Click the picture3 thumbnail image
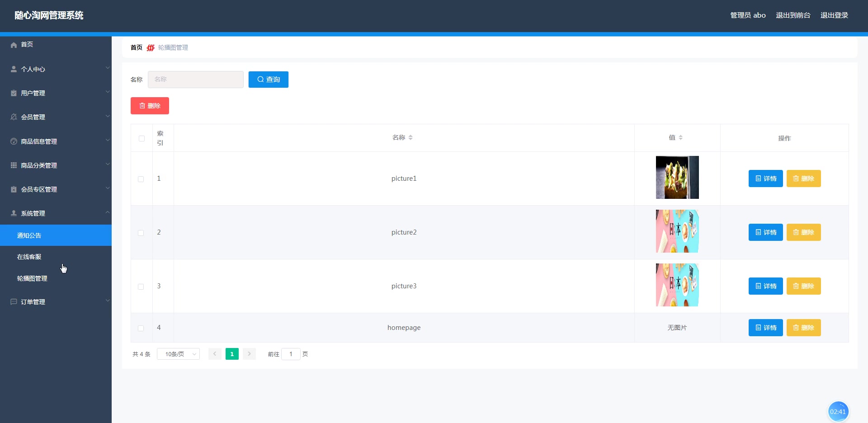Viewport: 868px width, 423px height. click(677, 285)
